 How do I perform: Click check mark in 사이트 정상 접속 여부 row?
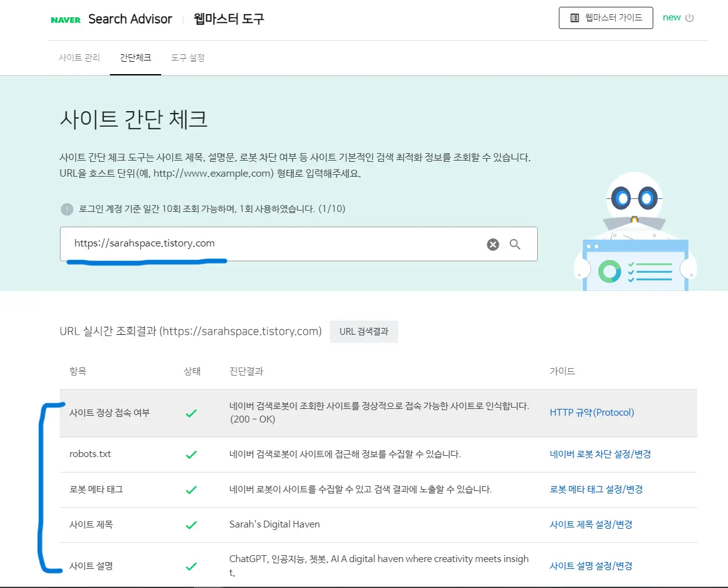(x=191, y=413)
